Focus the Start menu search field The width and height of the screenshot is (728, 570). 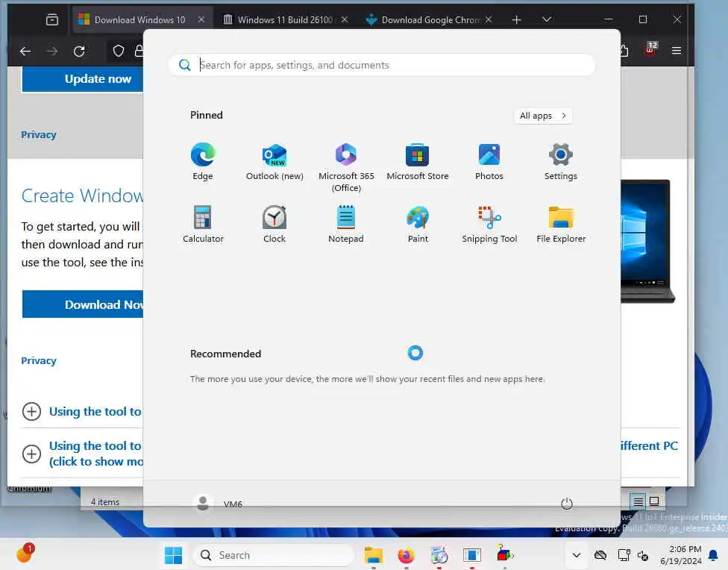pos(382,65)
